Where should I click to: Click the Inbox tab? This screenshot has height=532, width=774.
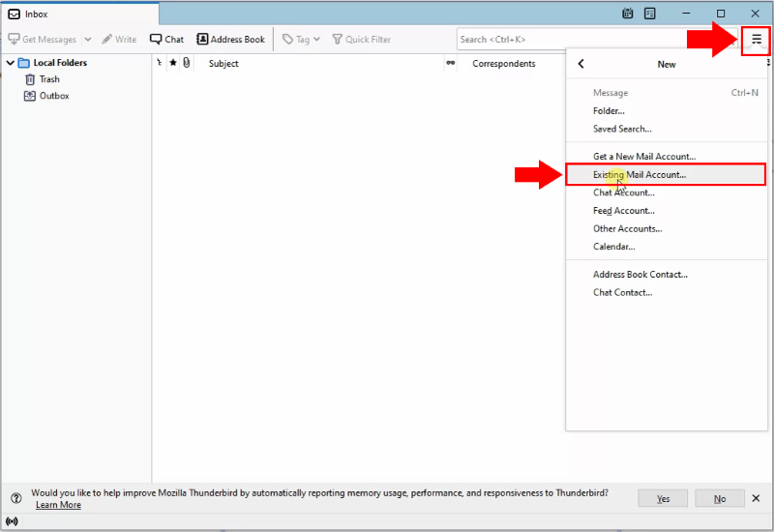tap(80, 14)
